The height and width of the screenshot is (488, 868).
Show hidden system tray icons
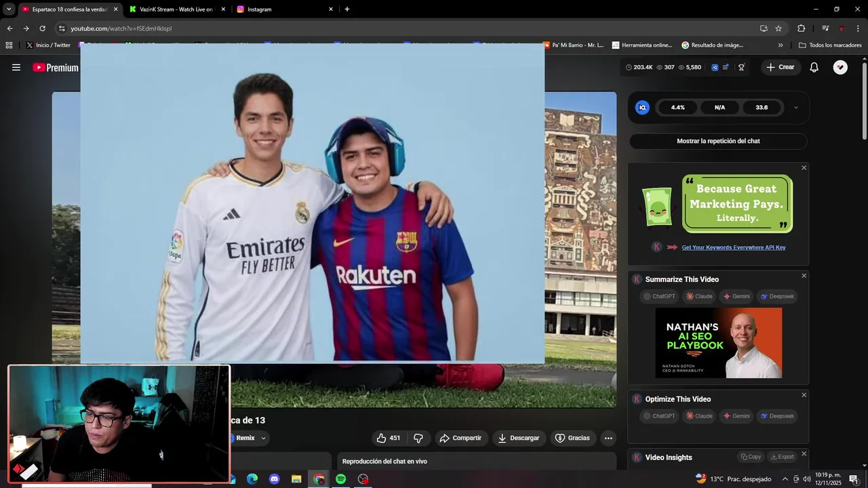pos(785,479)
